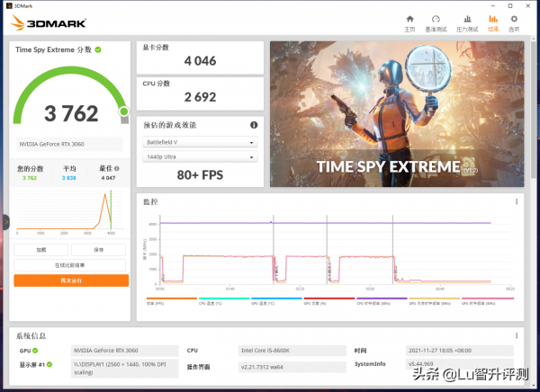The image size is (540, 392).
Task: Click the info icon in 预估的游戏效能 panel
Action: (254, 125)
